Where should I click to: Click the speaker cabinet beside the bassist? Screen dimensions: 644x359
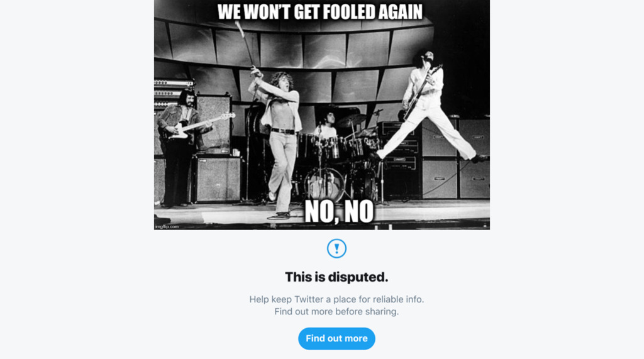click(x=216, y=179)
